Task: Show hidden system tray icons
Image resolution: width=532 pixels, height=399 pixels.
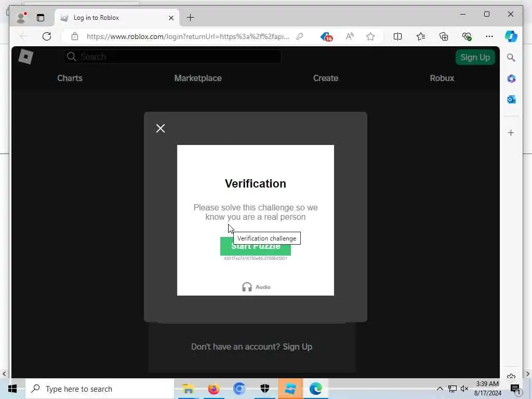Action: tap(440, 389)
